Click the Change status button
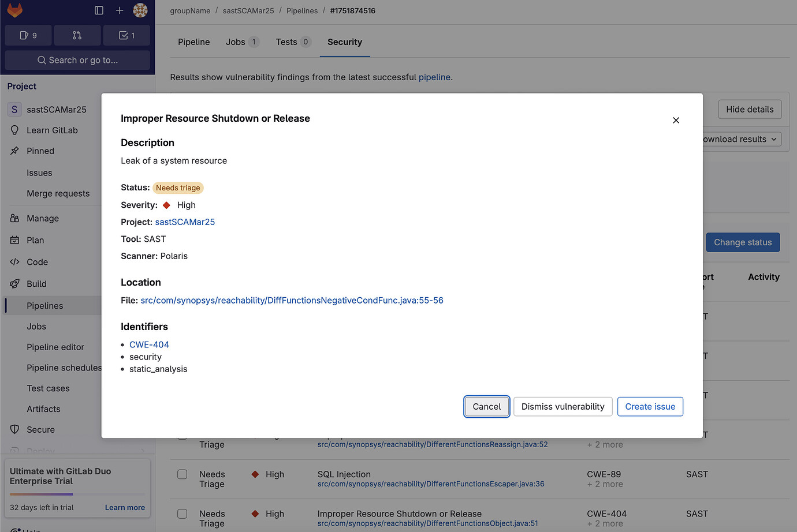The height and width of the screenshot is (532, 797). pos(743,242)
